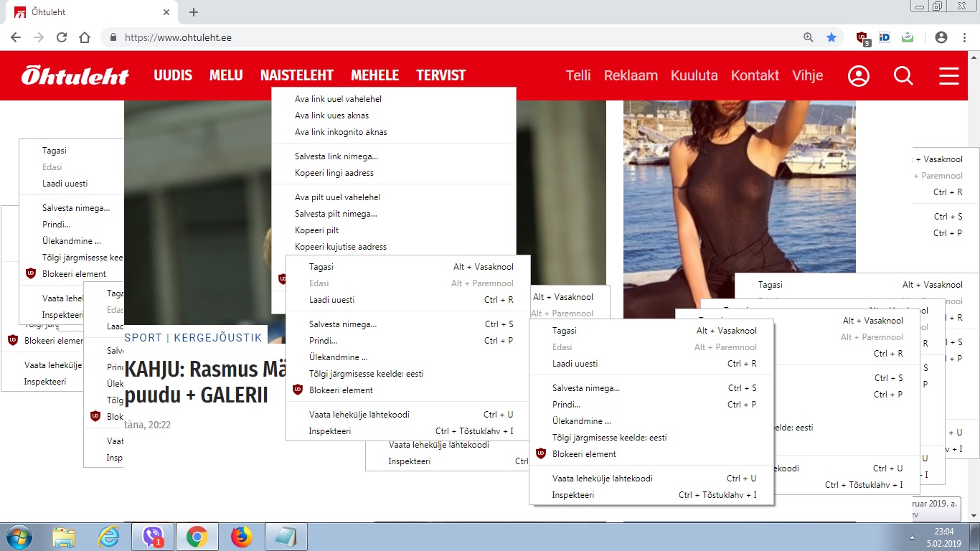Click the zoom magnifier in address bar
The image size is (980, 551).
point(809,37)
